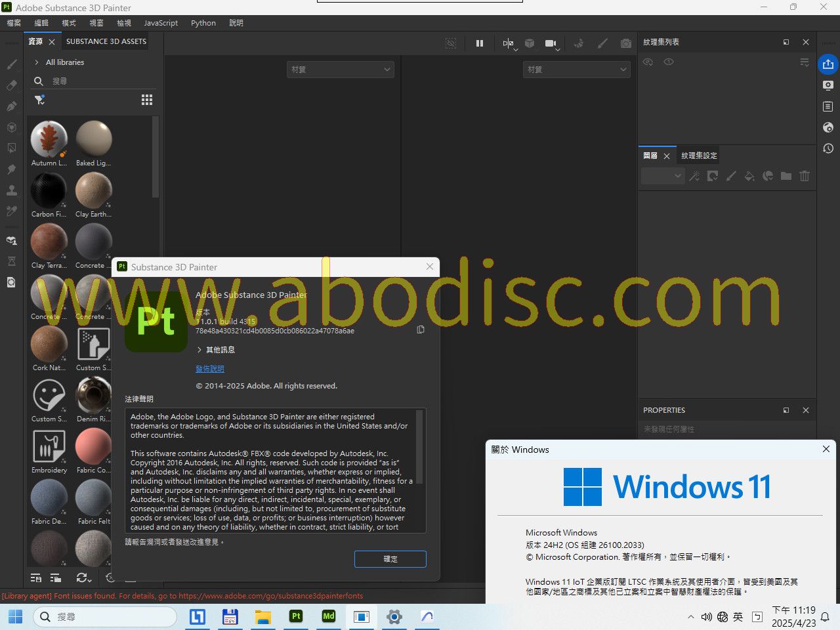Screen dimensions: 840x630
Task: Open the 編輯 menu
Action: point(41,23)
